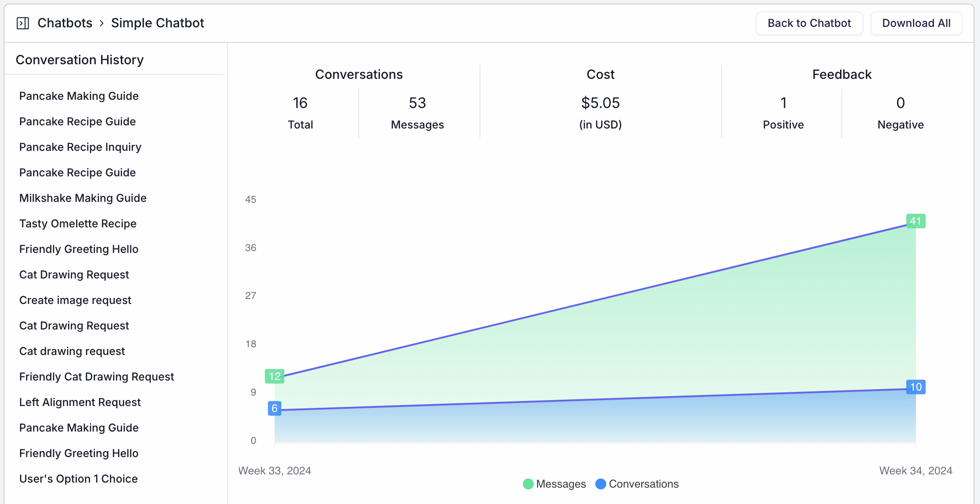Select the Pancake Making Guide conversation
This screenshot has height=504, width=980.
pos(79,96)
